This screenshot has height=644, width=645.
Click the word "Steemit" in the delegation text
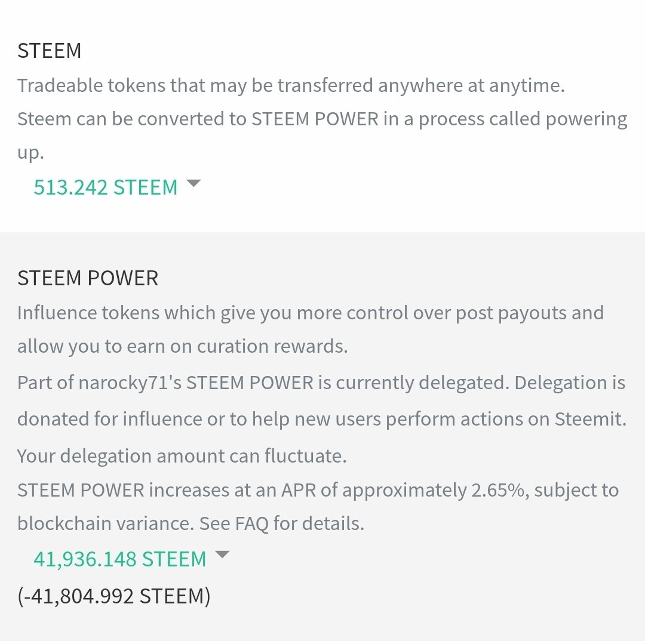[x=590, y=419]
